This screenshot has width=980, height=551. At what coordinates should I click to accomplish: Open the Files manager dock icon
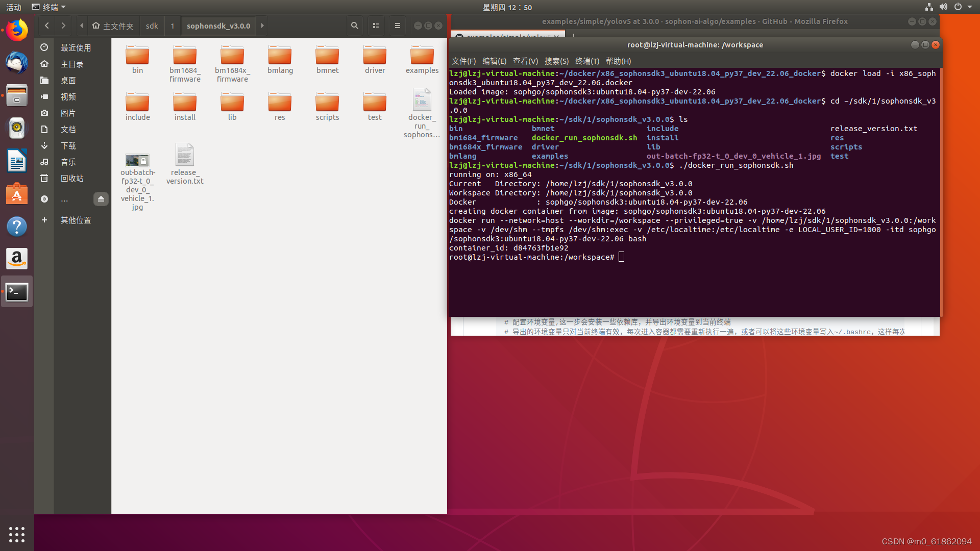(17, 95)
